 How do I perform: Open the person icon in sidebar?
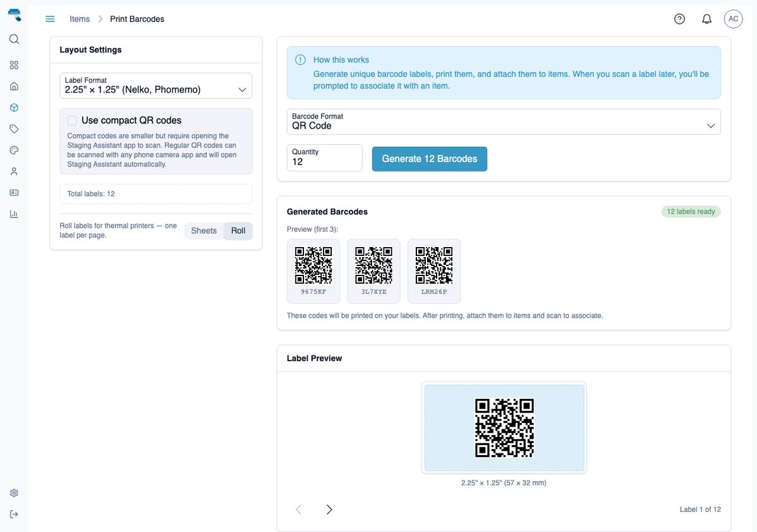14,171
